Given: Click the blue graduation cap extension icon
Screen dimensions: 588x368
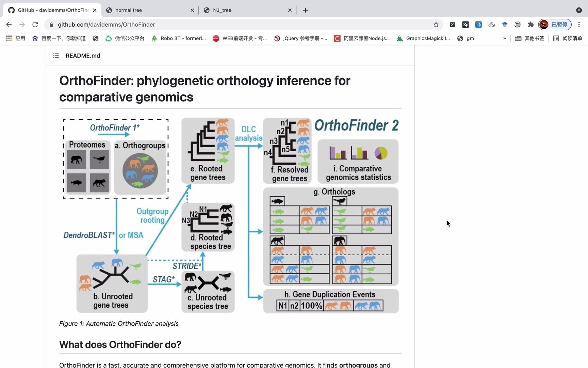Looking at the screenshot, I should click(x=505, y=25).
